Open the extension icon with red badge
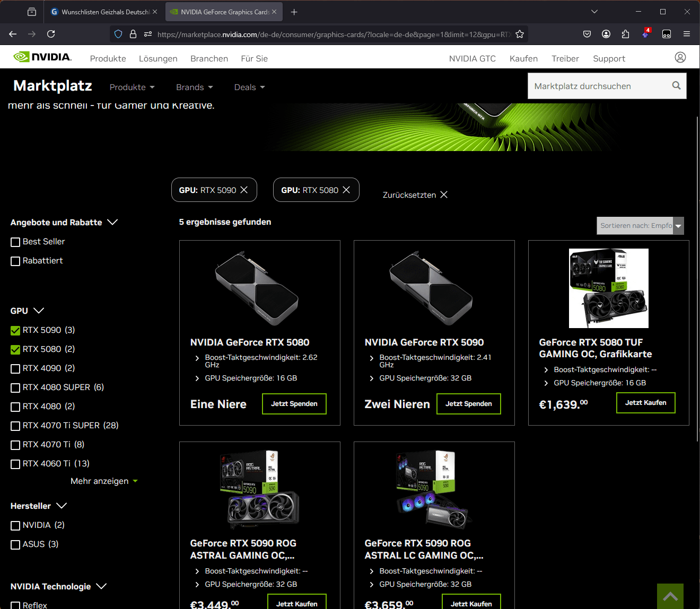This screenshot has width=700, height=609. pos(645,34)
